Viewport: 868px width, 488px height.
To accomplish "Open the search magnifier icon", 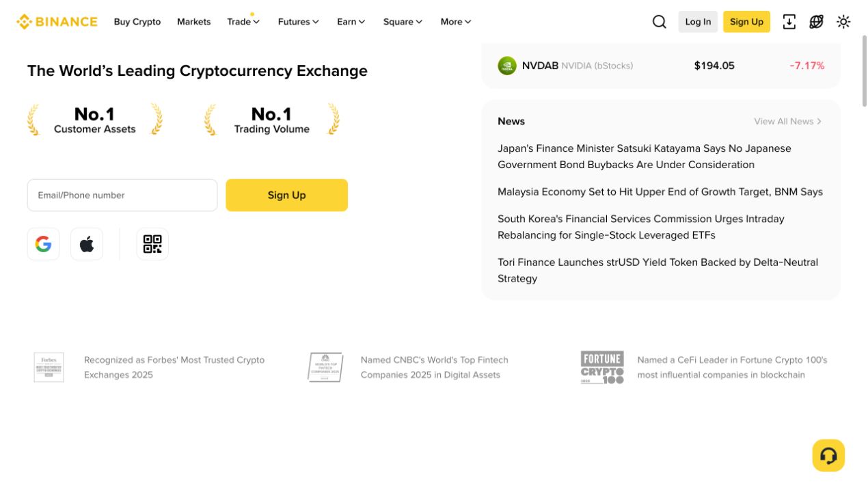I will (659, 22).
